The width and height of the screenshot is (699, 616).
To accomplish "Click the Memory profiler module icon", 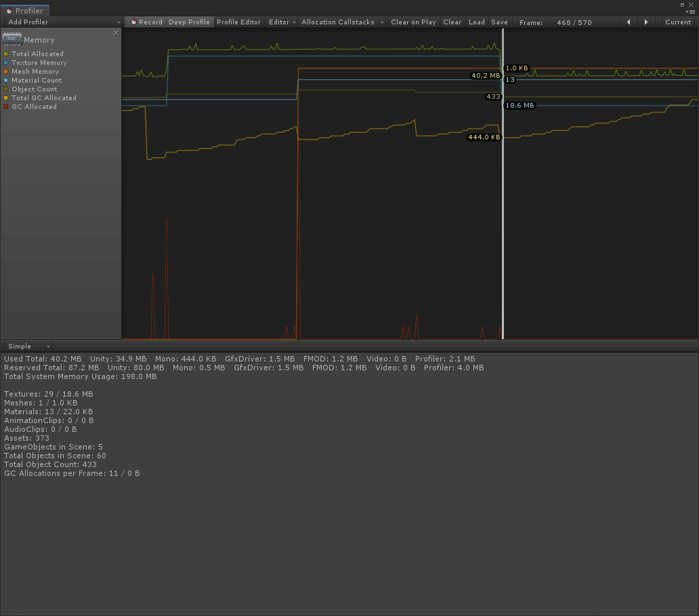I will (x=12, y=37).
